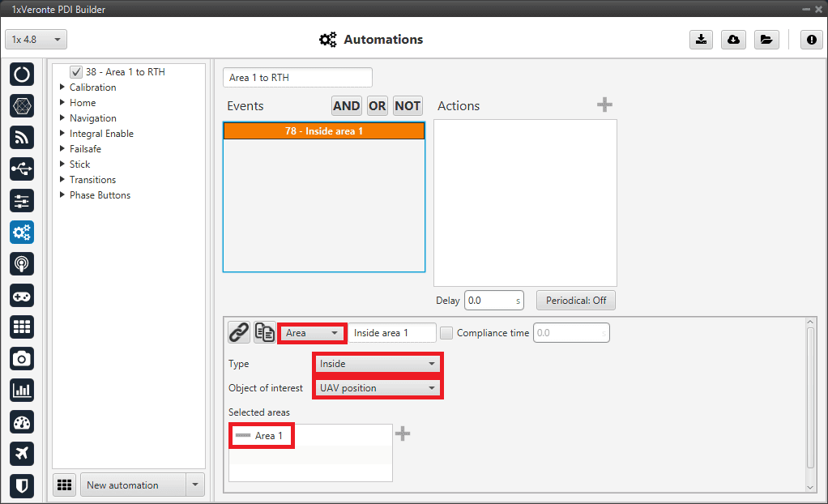The image size is (828, 504).
Task: Click the New automation button
Action: (132, 485)
